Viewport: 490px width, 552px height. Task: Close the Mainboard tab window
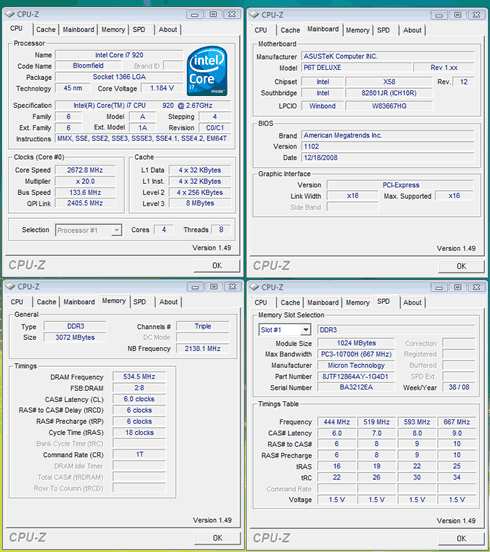click(x=476, y=15)
